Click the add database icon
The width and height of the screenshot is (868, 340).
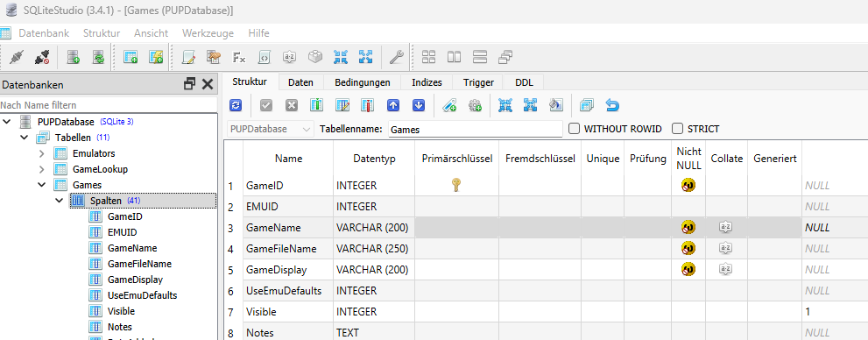point(73,57)
